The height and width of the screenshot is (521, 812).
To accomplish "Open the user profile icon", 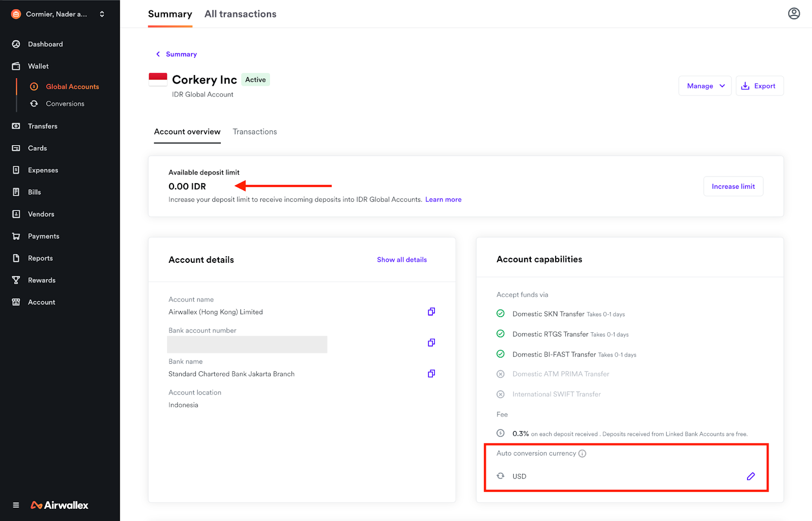I will pyautogui.click(x=794, y=14).
